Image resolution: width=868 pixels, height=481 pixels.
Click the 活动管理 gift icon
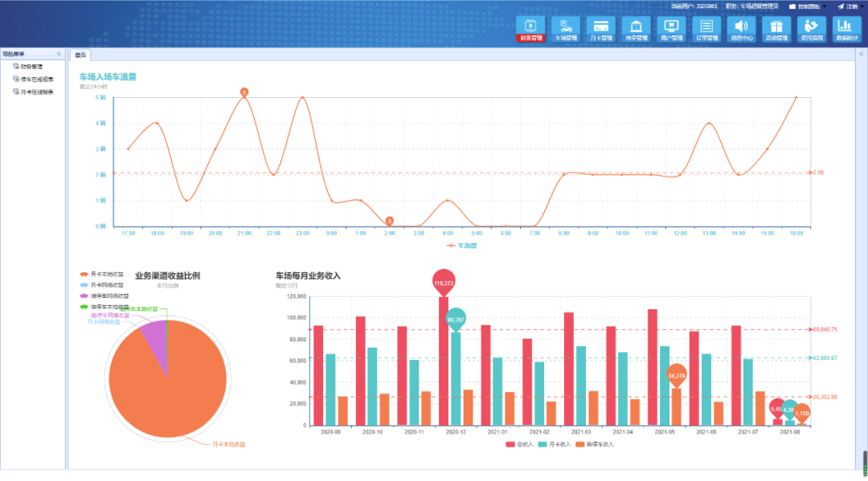(x=776, y=28)
